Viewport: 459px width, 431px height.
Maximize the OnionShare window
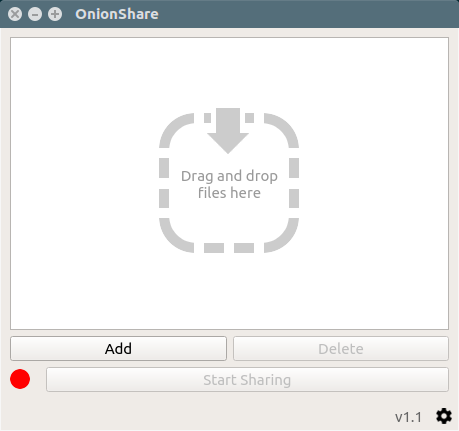pyautogui.click(x=55, y=14)
